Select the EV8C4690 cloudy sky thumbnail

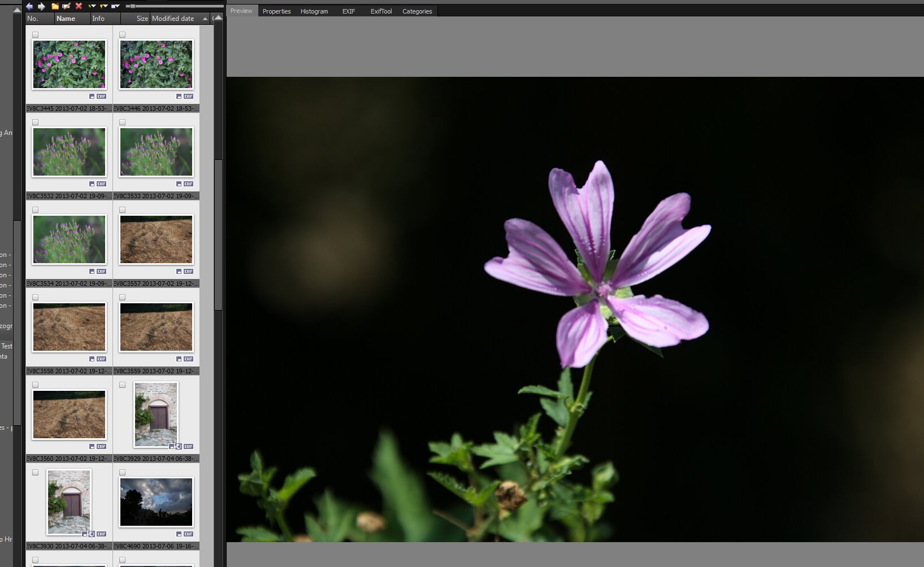click(x=156, y=502)
